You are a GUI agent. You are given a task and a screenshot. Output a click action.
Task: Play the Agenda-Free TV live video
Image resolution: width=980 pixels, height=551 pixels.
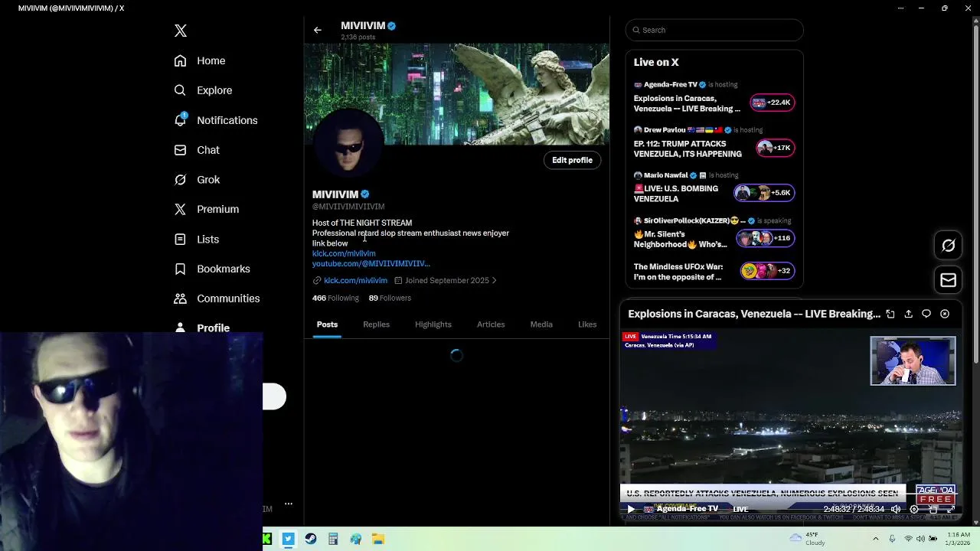(x=631, y=509)
